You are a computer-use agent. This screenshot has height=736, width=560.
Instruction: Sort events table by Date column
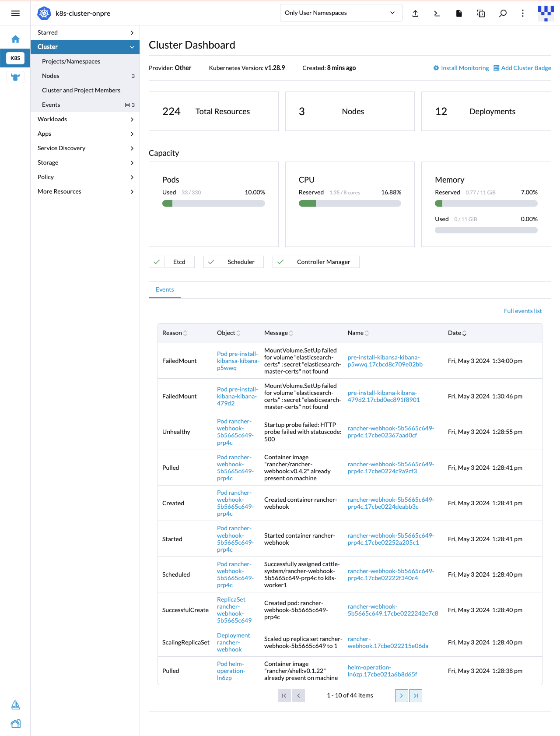pyautogui.click(x=457, y=333)
